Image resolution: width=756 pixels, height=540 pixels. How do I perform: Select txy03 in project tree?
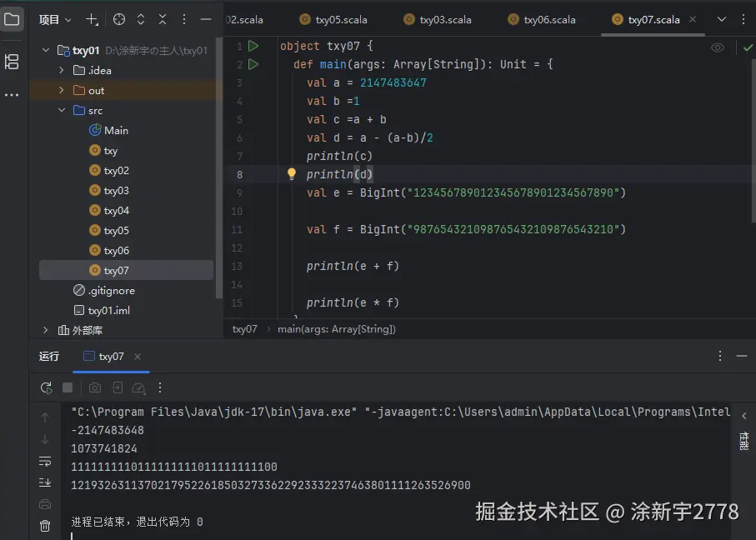click(109, 191)
